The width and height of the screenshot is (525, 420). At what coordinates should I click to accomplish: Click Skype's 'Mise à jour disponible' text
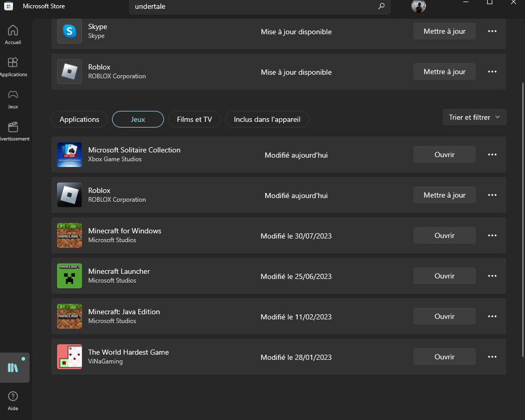tap(296, 32)
